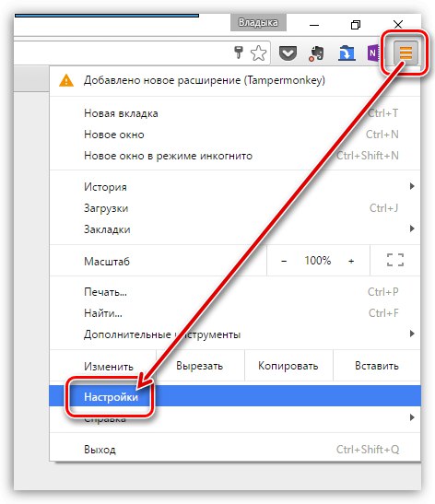Click the Владыка profile name button
Image resolution: width=435 pixels, height=504 pixels.
258,23
